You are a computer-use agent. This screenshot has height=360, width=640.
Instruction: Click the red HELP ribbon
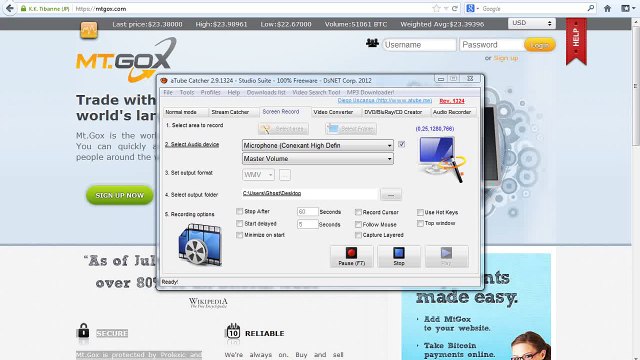point(576,41)
